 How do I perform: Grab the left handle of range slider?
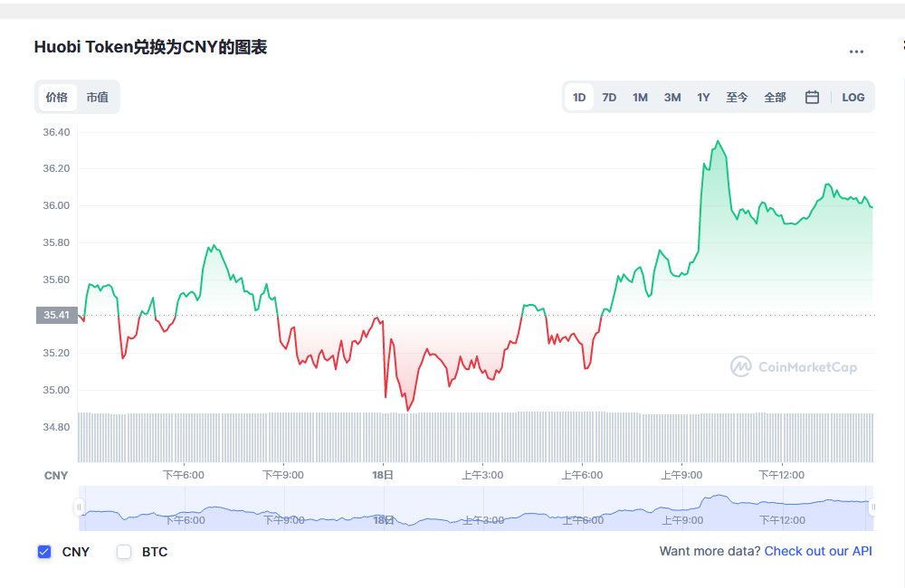coord(79,507)
